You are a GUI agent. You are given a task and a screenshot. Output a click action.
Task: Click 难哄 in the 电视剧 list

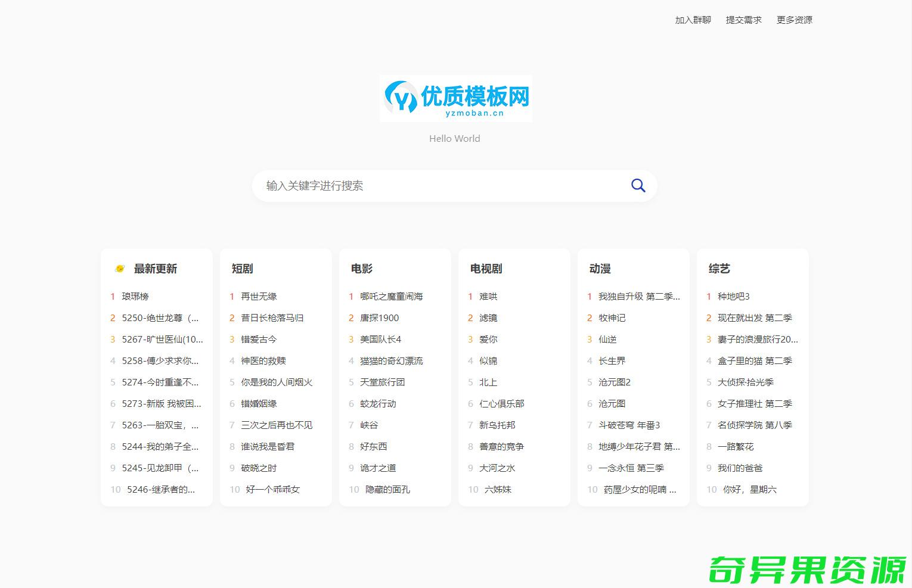click(488, 296)
